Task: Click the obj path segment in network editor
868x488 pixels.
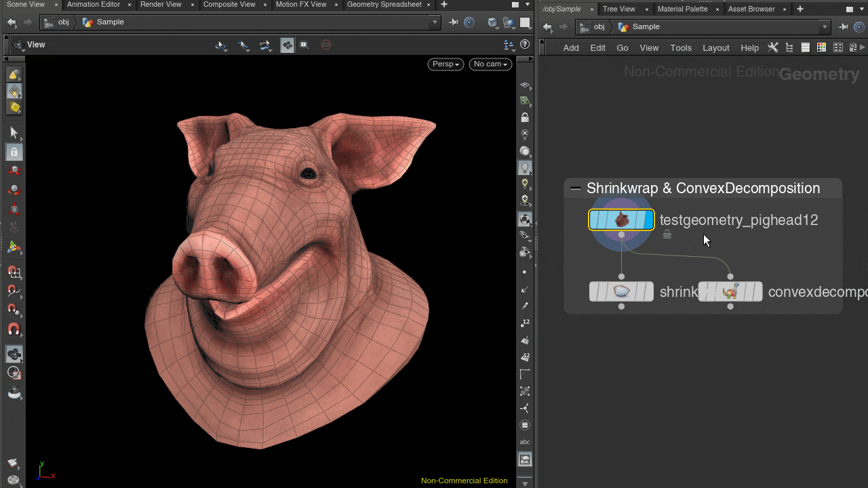Action: [x=599, y=27]
